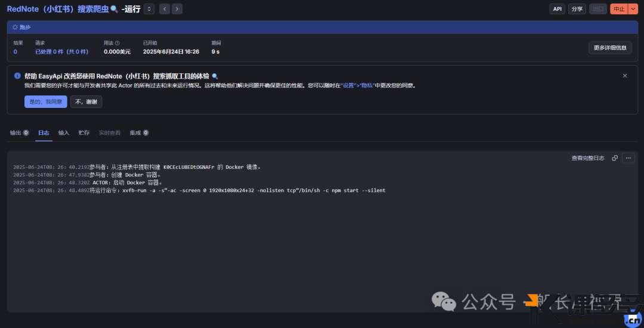Switch to the 输入 tab
644x328 pixels.
(x=64, y=132)
